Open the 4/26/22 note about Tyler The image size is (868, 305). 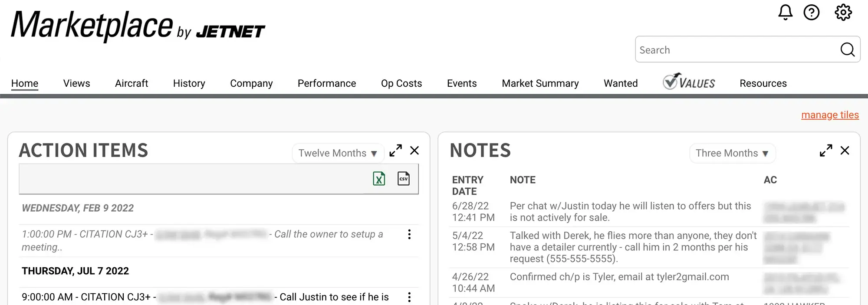(619, 277)
